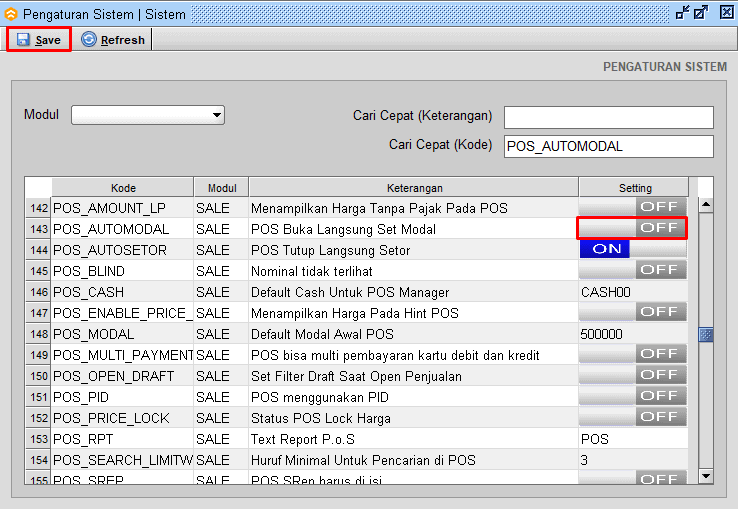This screenshot has width=738, height=509.
Task: Toggle POS_AUTOMODAL setting to ON
Action: [x=633, y=228]
